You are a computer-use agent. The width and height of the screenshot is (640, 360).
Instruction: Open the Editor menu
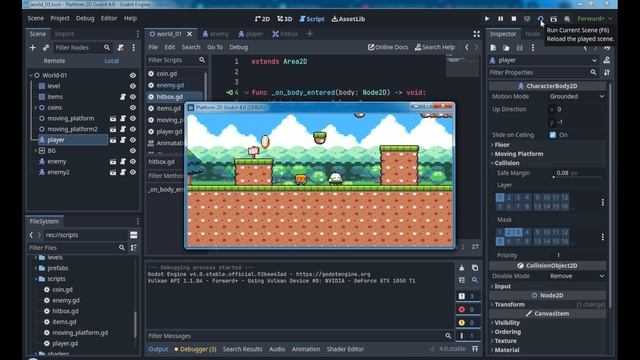[x=109, y=18]
